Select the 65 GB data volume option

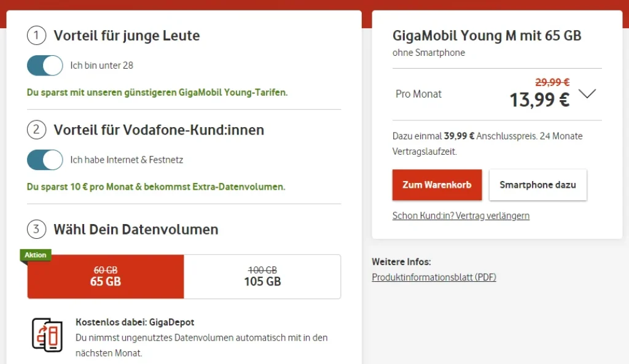(106, 276)
